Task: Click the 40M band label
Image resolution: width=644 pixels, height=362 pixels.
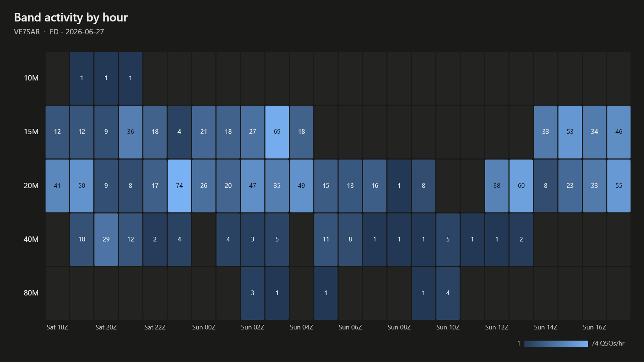Action: [31, 239]
